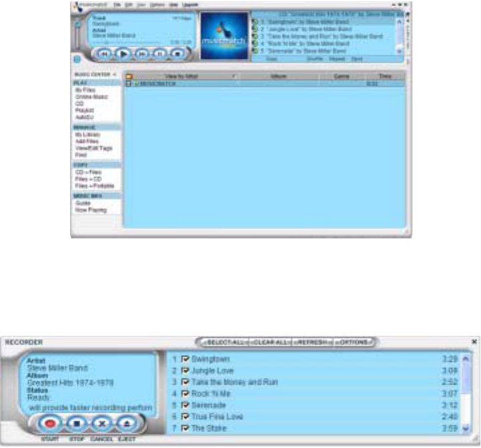481x448 pixels.
Task: Click the Pause button in the player
Action: point(159,54)
